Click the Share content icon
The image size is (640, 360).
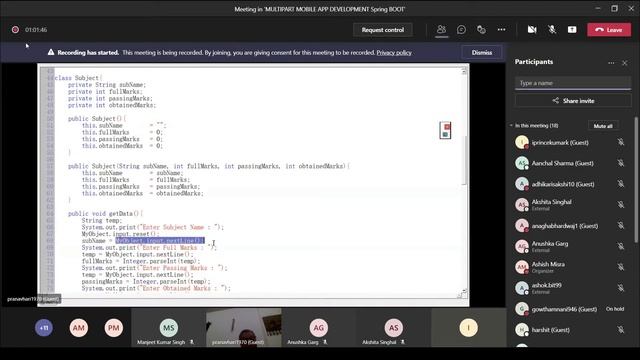click(572, 30)
